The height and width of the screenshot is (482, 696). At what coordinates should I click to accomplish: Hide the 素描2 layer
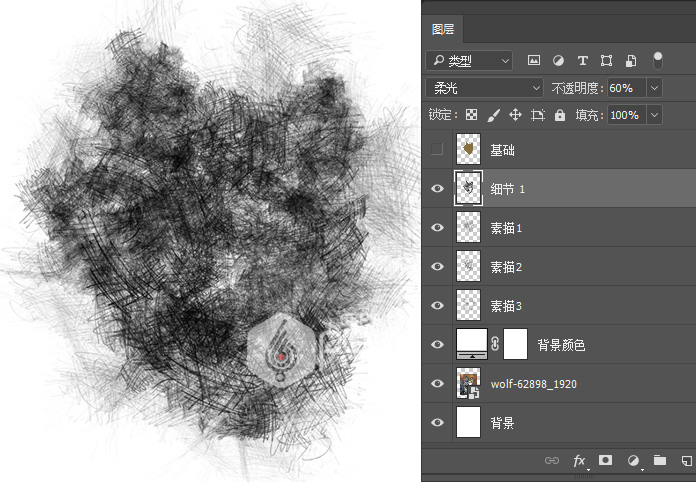pyautogui.click(x=437, y=266)
